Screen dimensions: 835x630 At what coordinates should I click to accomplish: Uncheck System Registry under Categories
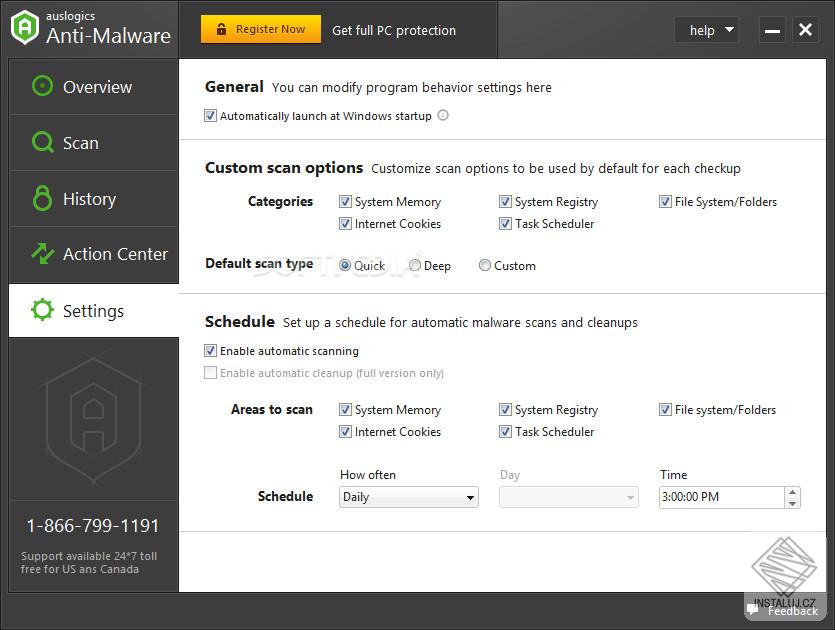coord(505,201)
